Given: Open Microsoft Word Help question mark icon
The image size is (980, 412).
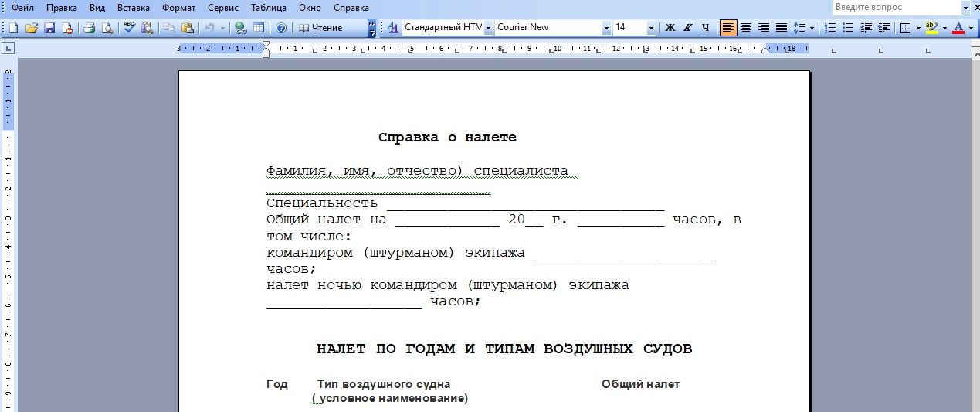Looking at the screenshot, I should pos(281,28).
